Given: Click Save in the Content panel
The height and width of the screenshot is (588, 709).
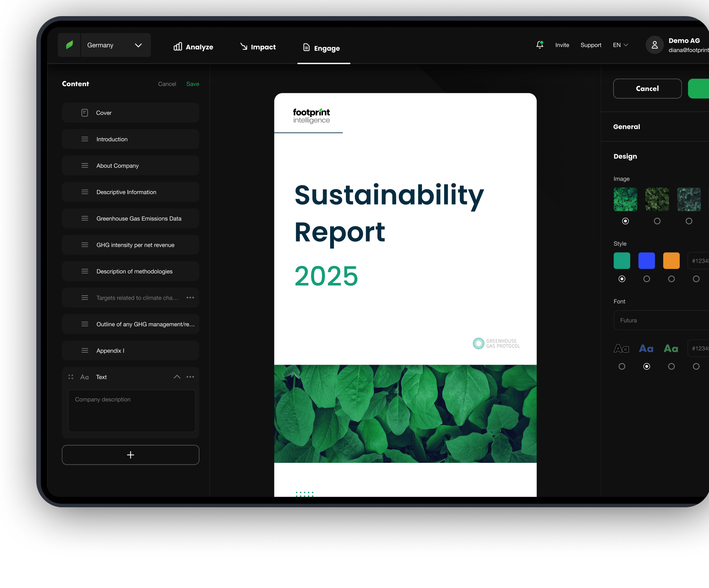Looking at the screenshot, I should pos(192,84).
